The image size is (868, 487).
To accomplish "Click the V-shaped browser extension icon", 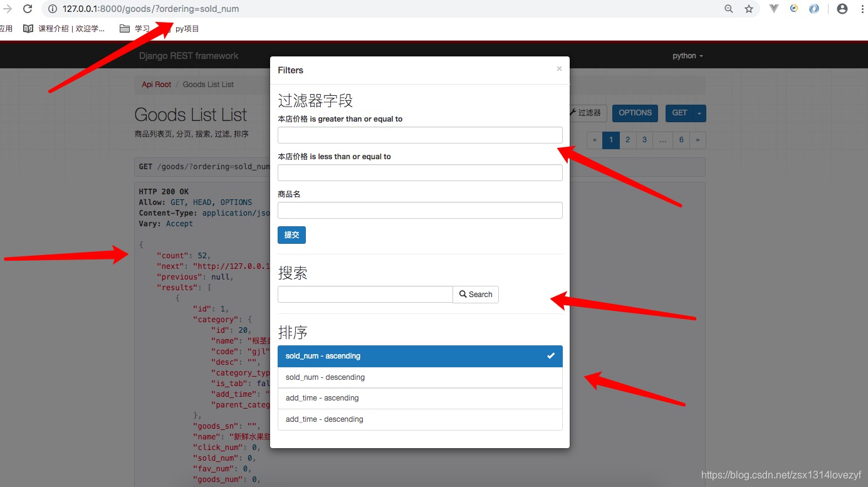I will pyautogui.click(x=775, y=9).
